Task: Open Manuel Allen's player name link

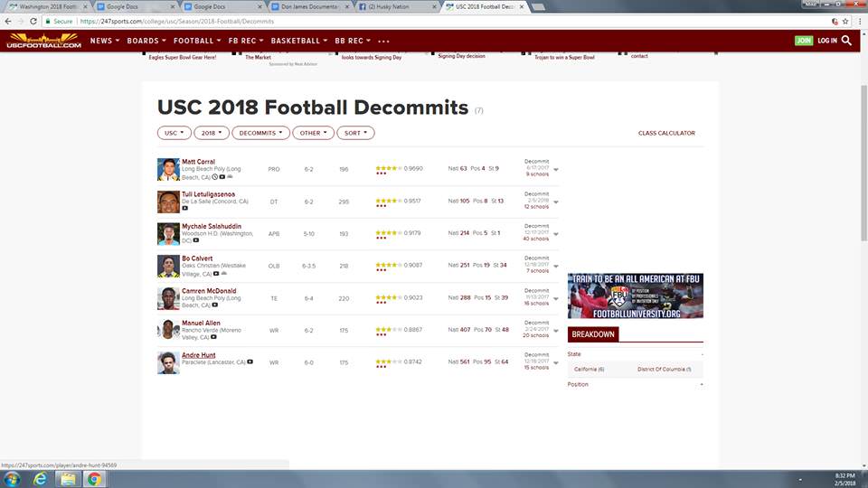Action: (x=201, y=323)
